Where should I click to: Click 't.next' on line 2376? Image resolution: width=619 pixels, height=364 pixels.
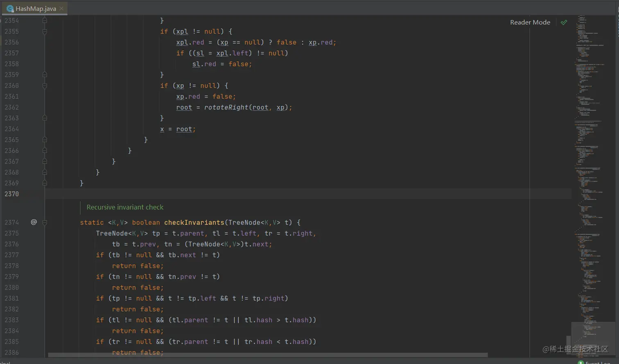click(x=257, y=244)
